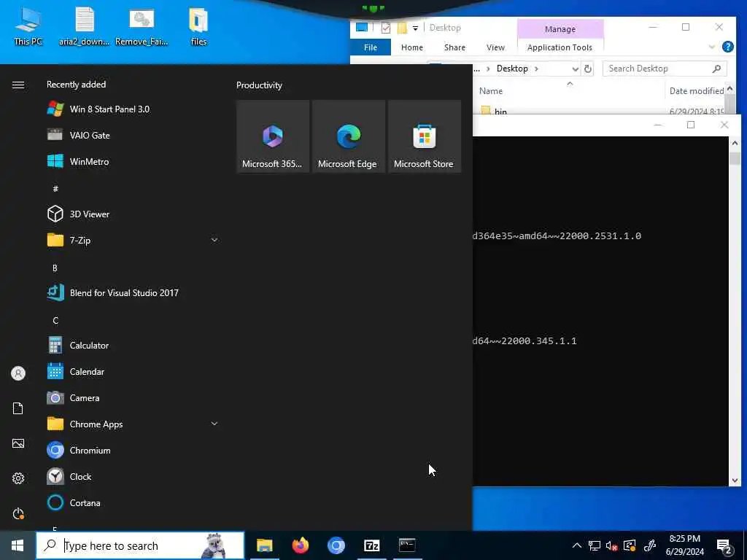Jump to letter C in app list

pos(55,321)
